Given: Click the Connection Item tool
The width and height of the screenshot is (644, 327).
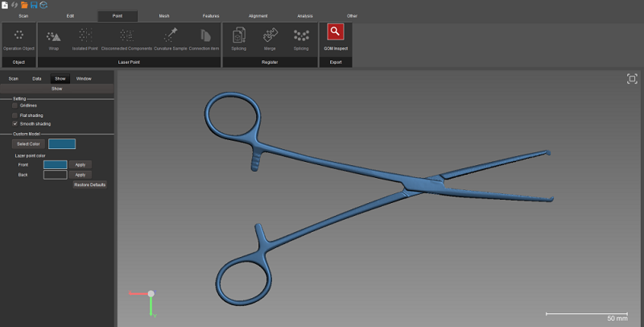Looking at the screenshot, I should pyautogui.click(x=204, y=39).
